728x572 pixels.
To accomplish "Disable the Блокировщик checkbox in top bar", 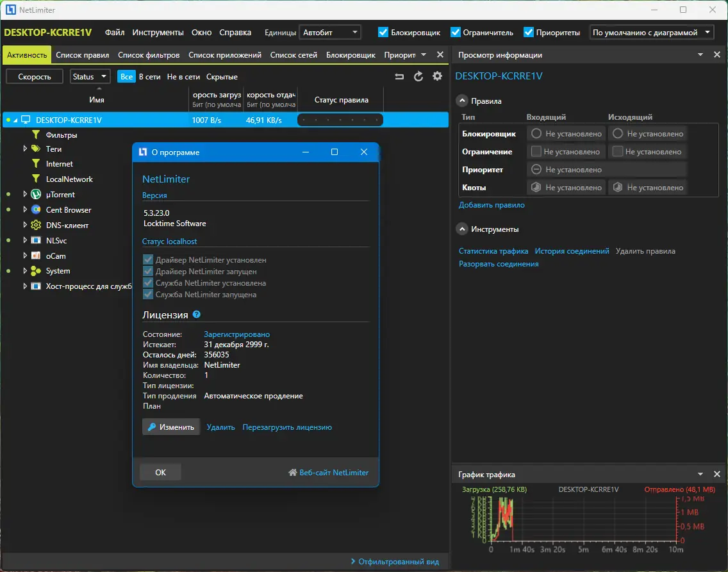I will coord(383,32).
